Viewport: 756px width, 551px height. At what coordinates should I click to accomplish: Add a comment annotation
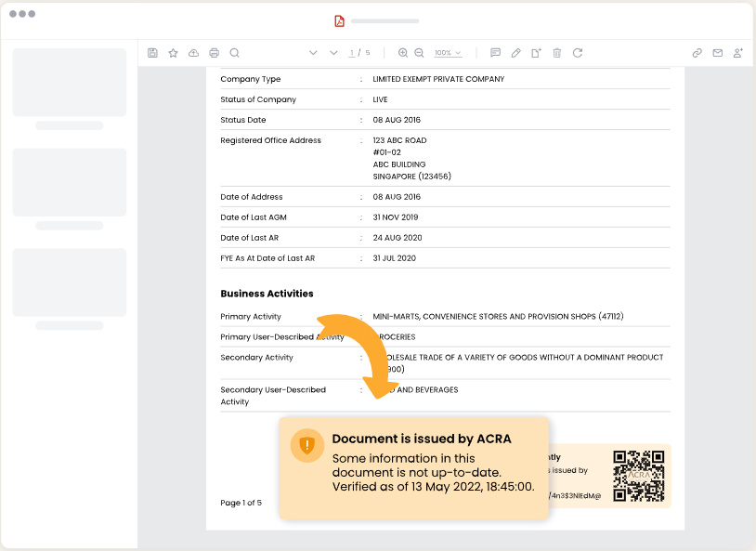coord(495,53)
